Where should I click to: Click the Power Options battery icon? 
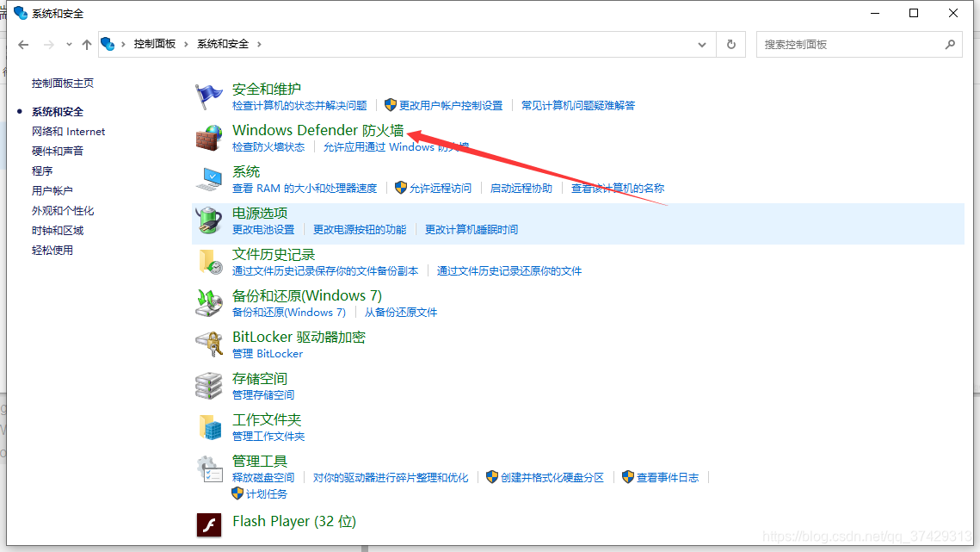tap(209, 220)
